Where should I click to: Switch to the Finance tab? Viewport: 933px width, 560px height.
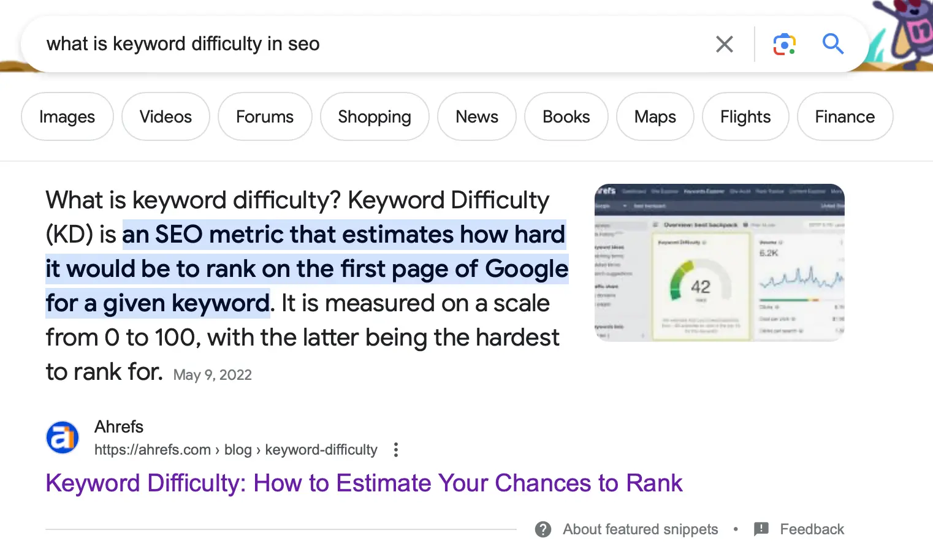click(845, 116)
